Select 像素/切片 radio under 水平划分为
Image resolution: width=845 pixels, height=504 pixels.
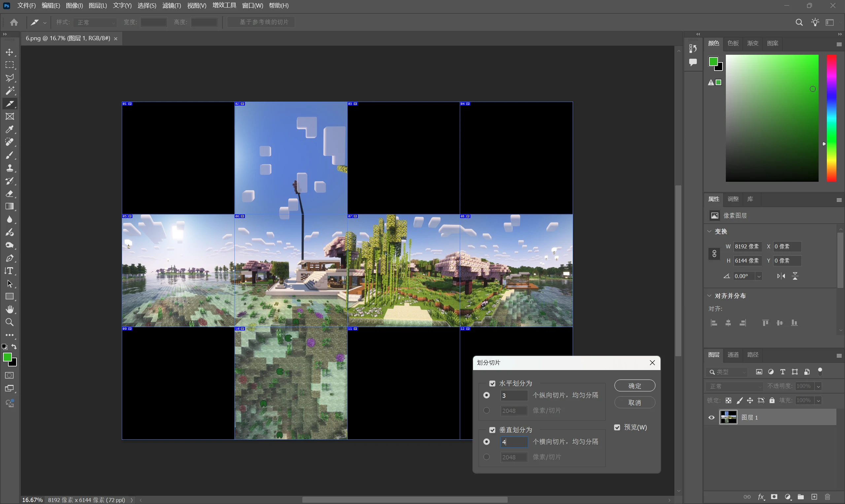coord(487,411)
